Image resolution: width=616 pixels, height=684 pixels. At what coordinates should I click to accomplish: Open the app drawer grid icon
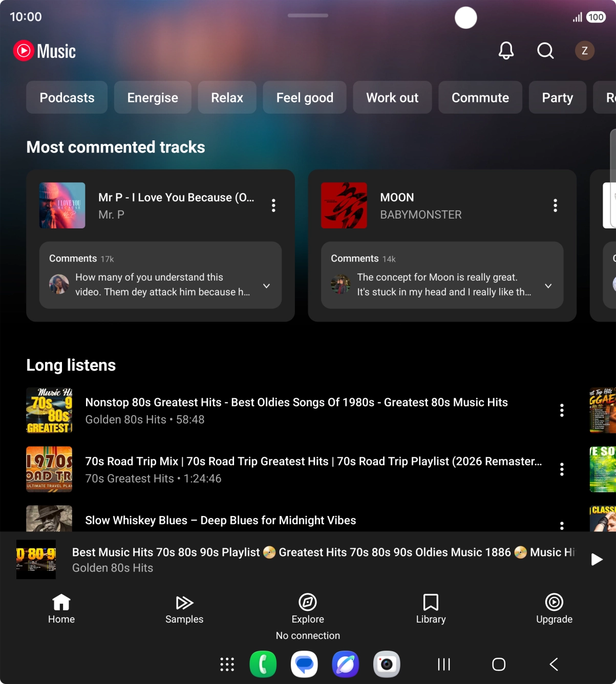227,664
